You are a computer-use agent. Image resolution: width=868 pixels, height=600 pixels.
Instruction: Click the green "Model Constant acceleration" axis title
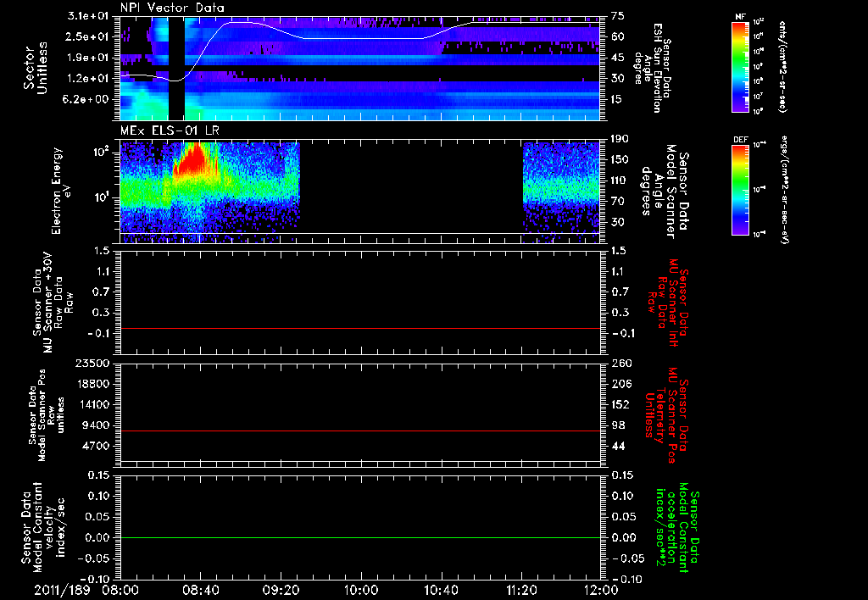678,529
